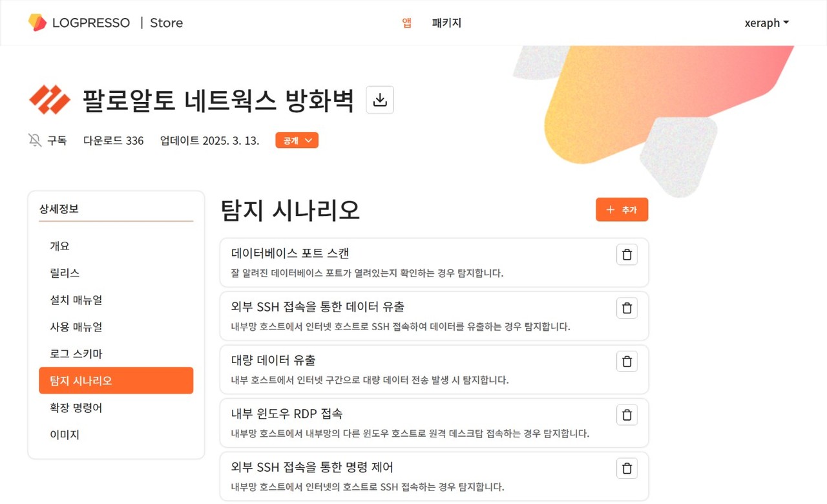Image resolution: width=827 pixels, height=504 pixels.
Task: Delete the 데이터베이스 포트 스캔 scenario
Action: click(626, 254)
